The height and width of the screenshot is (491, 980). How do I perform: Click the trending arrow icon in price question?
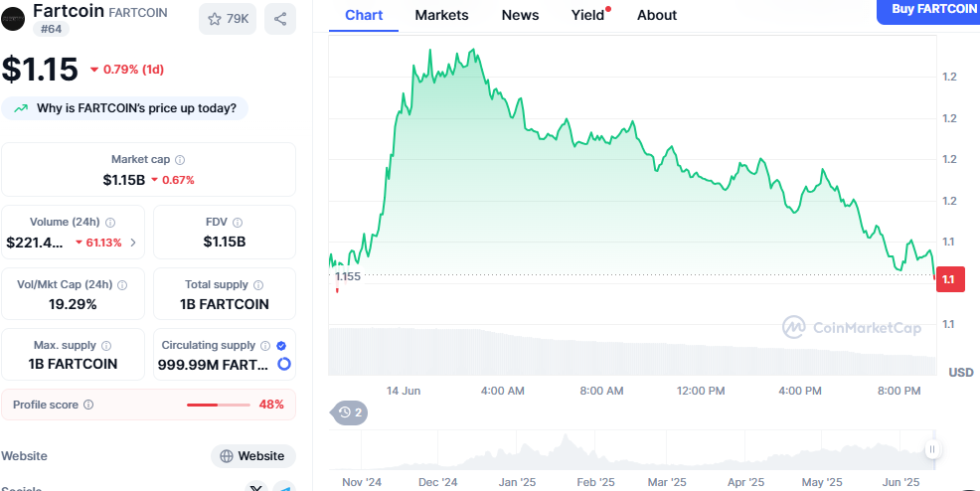point(21,108)
